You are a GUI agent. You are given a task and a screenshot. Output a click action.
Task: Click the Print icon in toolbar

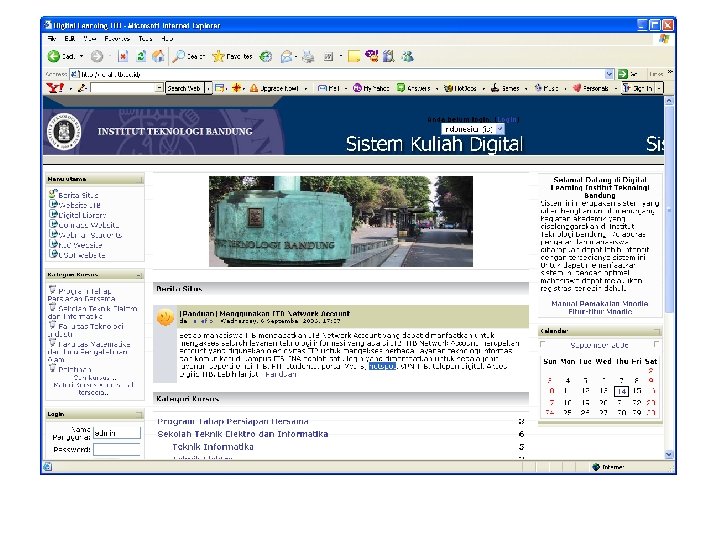[x=308, y=56]
